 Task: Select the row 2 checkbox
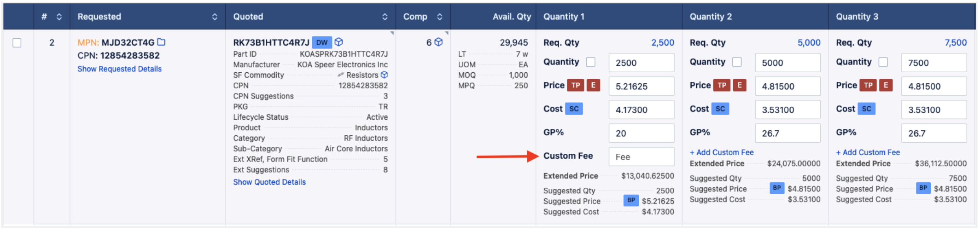(x=17, y=43)
